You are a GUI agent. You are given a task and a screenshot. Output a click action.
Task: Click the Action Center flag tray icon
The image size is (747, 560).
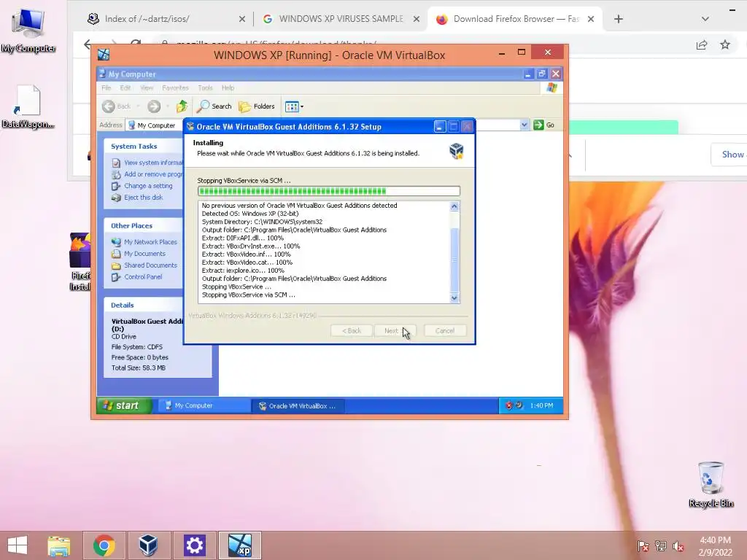643,546
